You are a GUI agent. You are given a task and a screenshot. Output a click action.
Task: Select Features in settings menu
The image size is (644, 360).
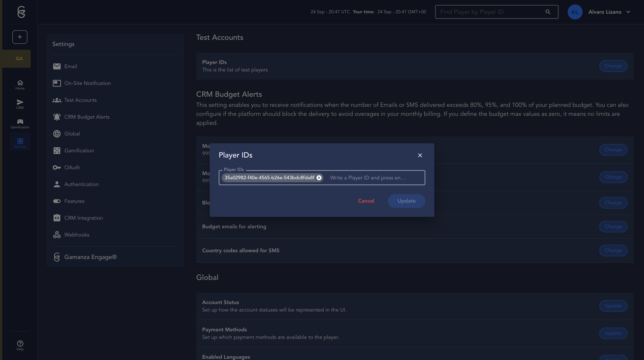(x=74, y=201)
